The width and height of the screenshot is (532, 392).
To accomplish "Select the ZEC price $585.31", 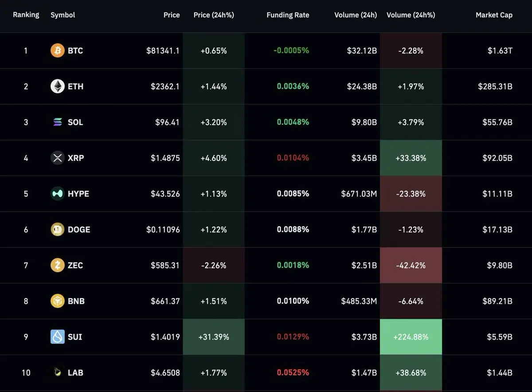I will pyautogui.click(x=165, y=265).
